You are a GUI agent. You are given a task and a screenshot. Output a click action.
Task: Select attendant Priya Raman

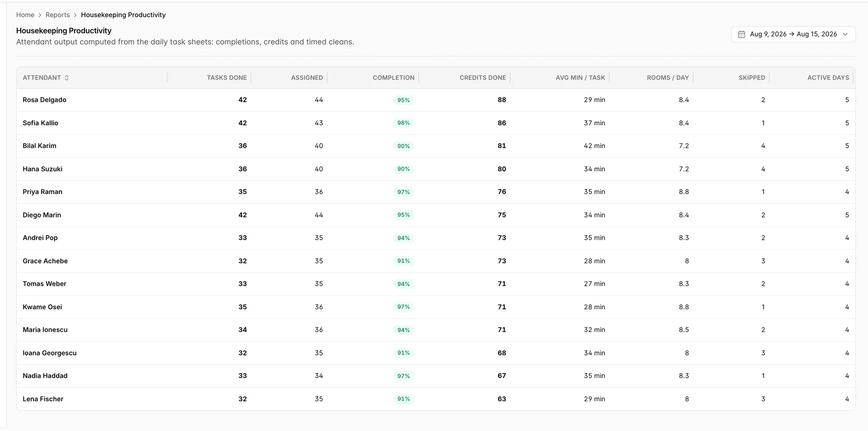42,192
